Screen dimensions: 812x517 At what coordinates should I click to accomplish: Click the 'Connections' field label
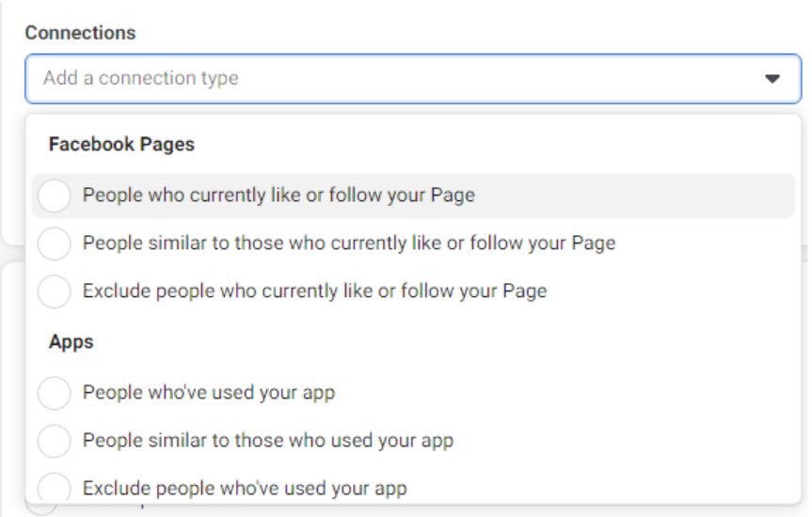click(x=80, y=33)
